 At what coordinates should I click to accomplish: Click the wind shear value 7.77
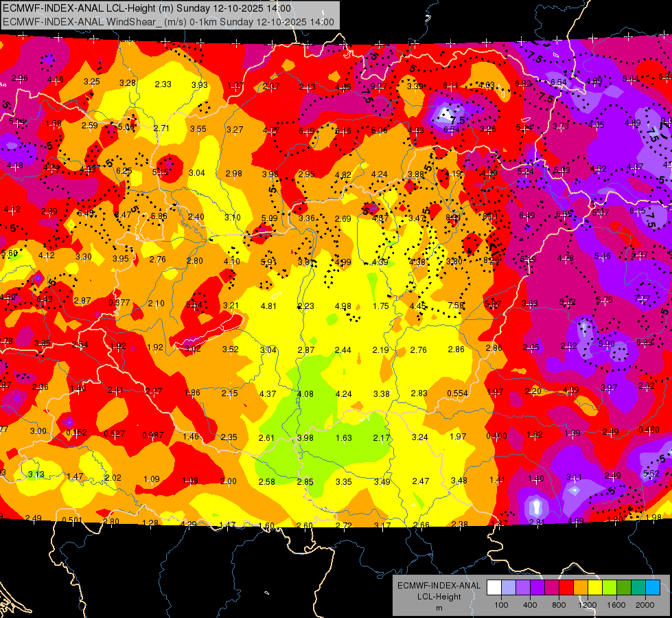pos(642,298)
